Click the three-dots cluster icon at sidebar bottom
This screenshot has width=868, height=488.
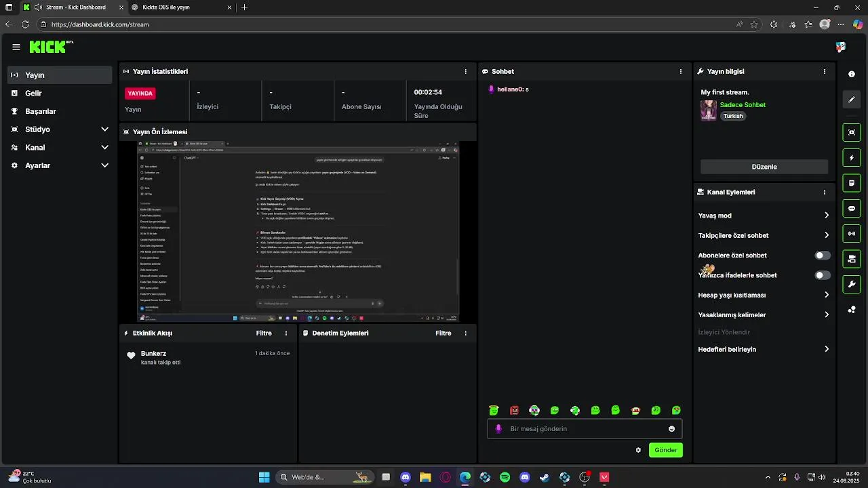[852, 310]
